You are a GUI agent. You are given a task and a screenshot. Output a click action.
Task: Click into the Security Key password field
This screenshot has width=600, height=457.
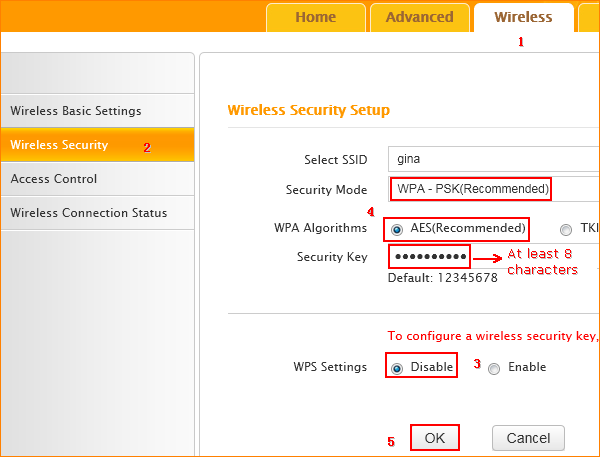428,256
